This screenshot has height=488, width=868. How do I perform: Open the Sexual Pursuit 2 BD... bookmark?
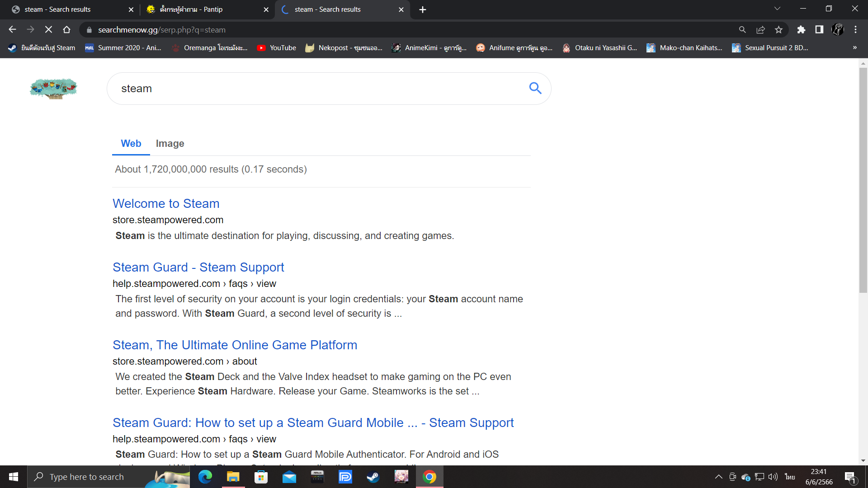[x=770, y=47]
